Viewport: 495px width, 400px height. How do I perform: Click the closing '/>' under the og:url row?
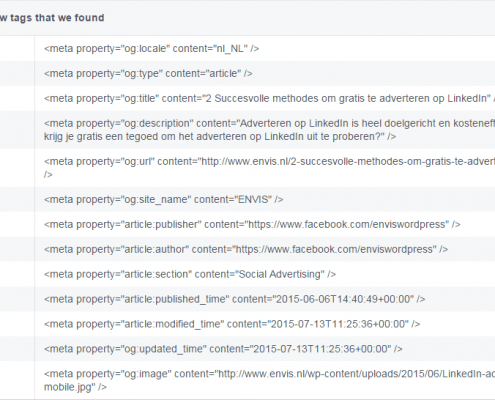click(48, 174)
